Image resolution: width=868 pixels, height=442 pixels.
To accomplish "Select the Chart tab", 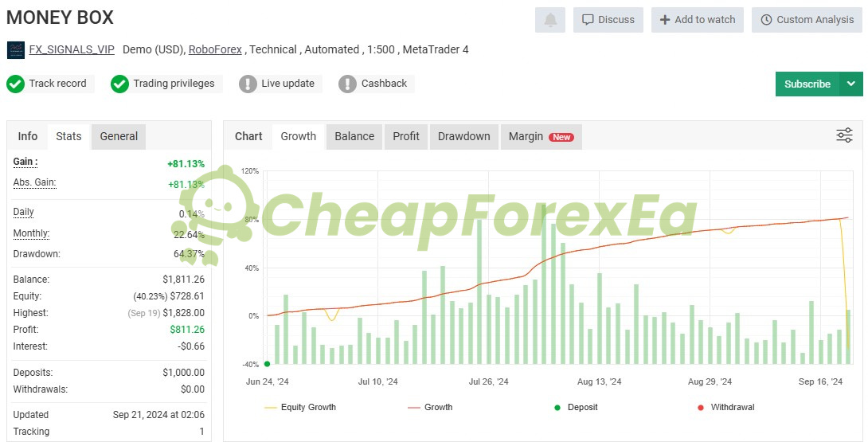I will coord(248,136).
